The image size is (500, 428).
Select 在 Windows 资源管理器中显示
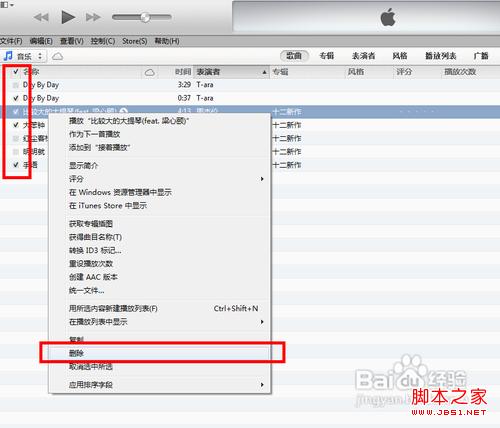tap(159, 192)
